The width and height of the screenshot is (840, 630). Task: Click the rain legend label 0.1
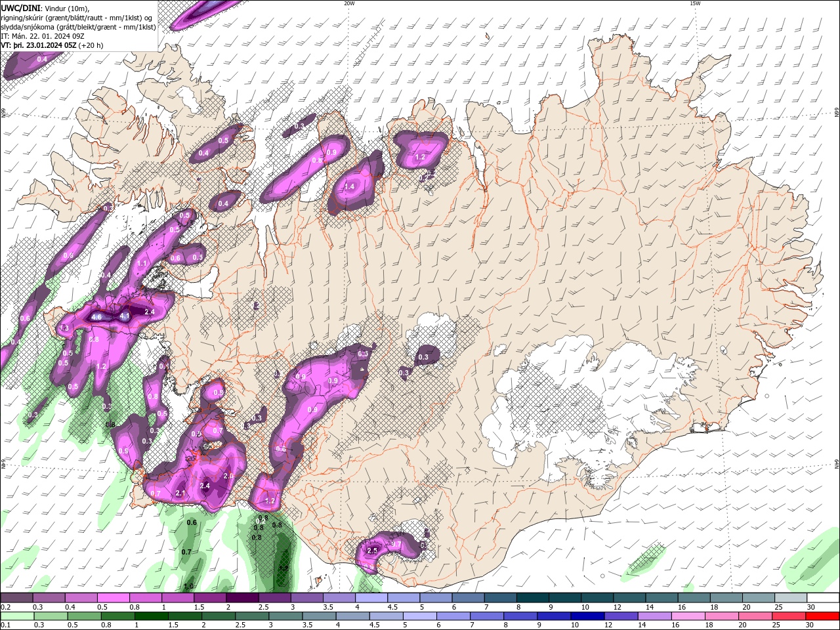coord(6,625)
